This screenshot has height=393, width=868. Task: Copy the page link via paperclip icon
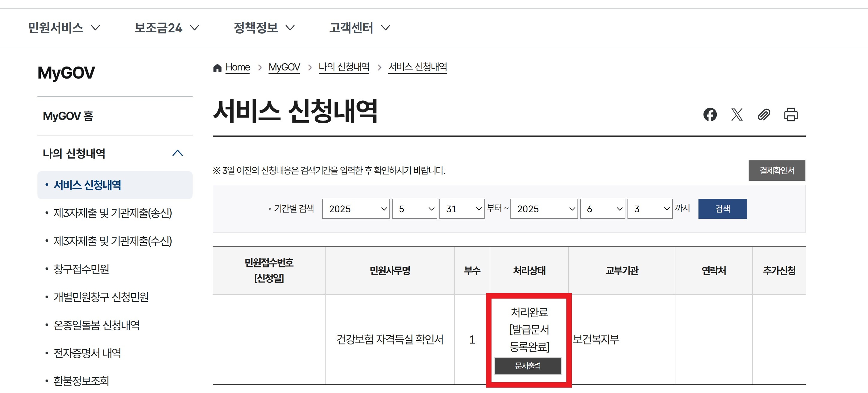coord(765,115)
